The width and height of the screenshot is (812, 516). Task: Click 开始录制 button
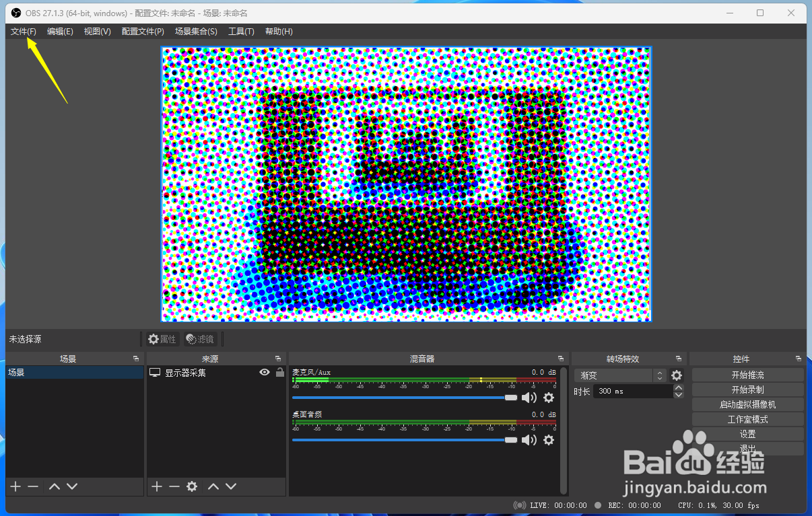point(747,390)
